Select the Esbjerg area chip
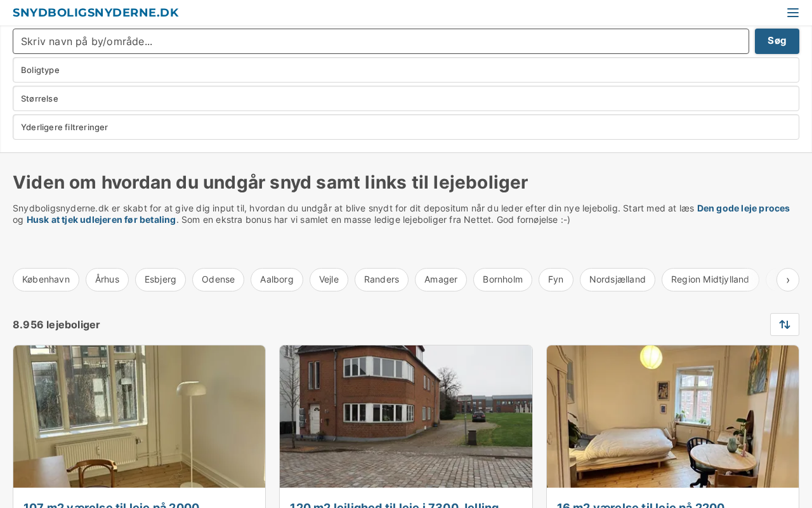Viewport: 812px width, 508px height. point(160,279)
